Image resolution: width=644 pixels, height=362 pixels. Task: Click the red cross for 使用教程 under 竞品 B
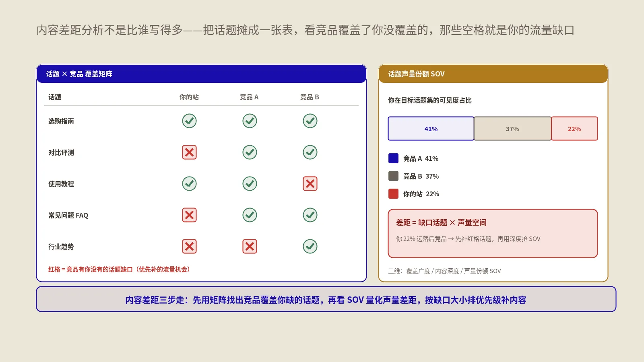(310, 183)
